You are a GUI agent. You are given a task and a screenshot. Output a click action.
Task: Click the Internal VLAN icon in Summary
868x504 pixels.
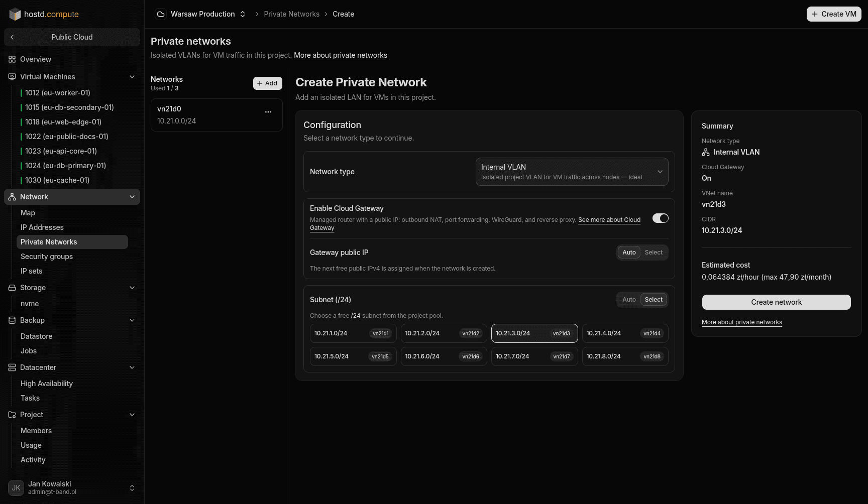point(706,152)
